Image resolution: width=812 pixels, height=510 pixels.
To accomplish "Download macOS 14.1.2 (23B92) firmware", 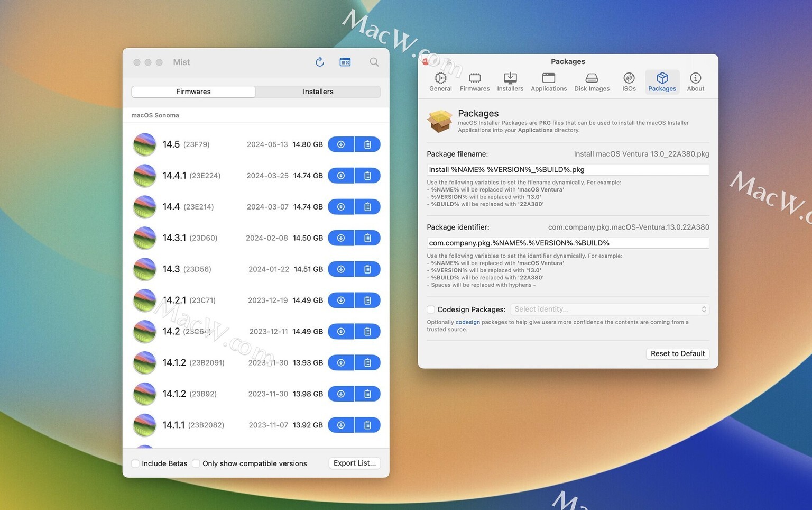I will (x=341, y=394).
